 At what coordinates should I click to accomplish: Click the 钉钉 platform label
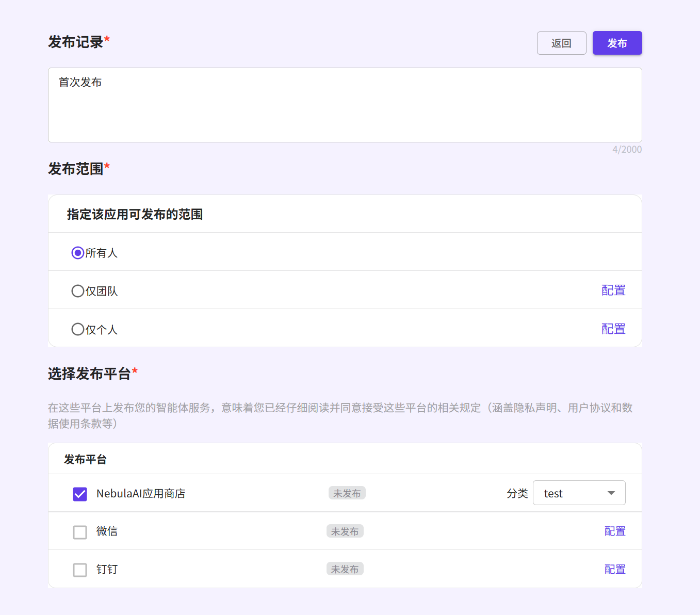tap(107, 570)
